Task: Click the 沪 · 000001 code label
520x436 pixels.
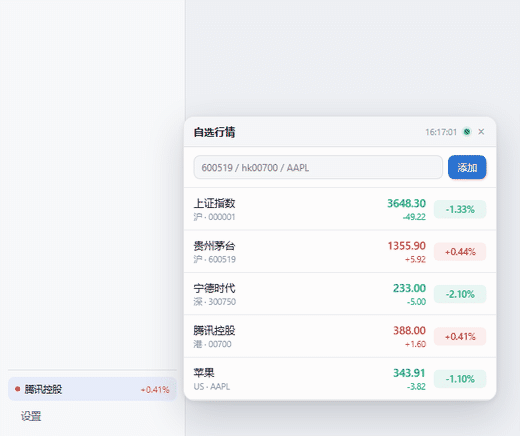Action: coord(214,217)
